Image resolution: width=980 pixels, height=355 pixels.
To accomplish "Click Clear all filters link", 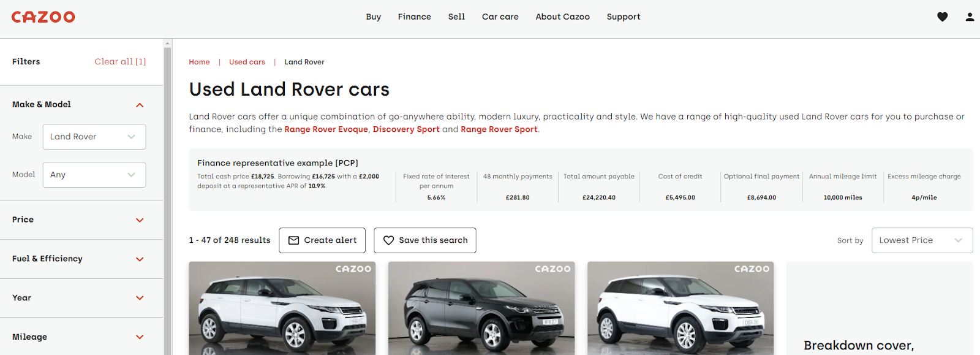I will point(120,62).
